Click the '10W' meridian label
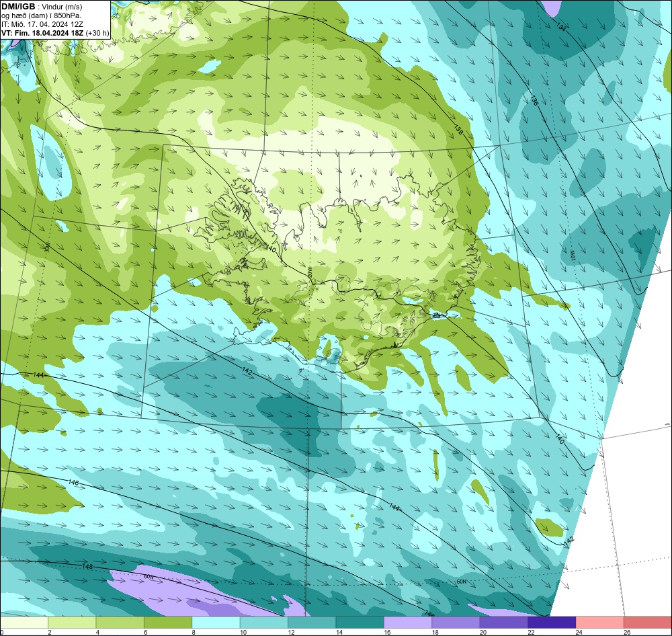This screenshot has width=672, height=636. pyautogui.click(x=572, y=255)
